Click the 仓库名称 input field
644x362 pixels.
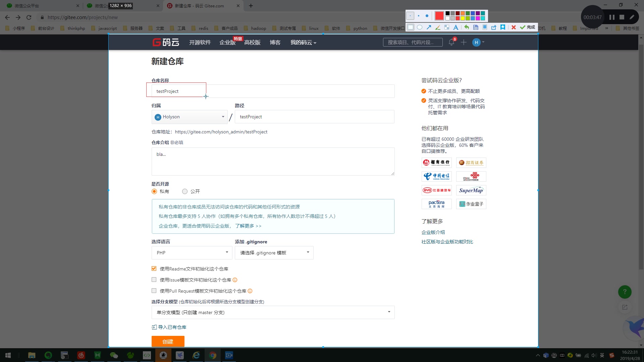coord(273,91)
